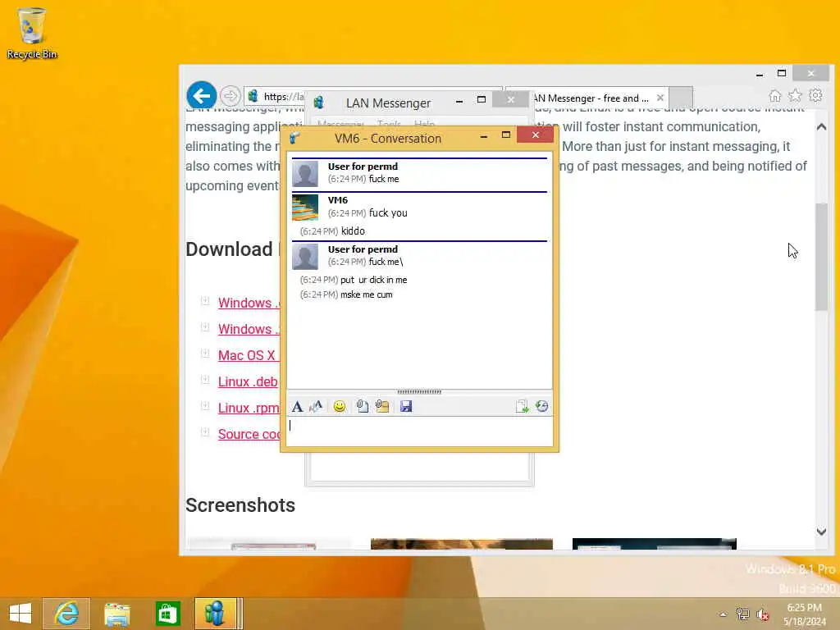Open browser Tools gear icon
The image size is (840, 630).
tap(815, 96)
